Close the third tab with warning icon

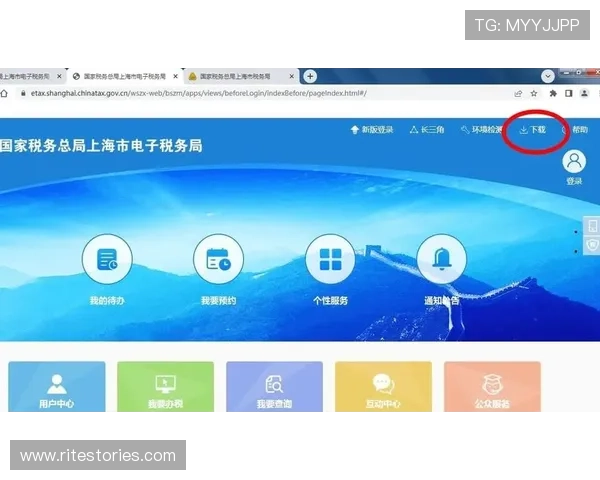pyautogui.click(x=292, y=77)
